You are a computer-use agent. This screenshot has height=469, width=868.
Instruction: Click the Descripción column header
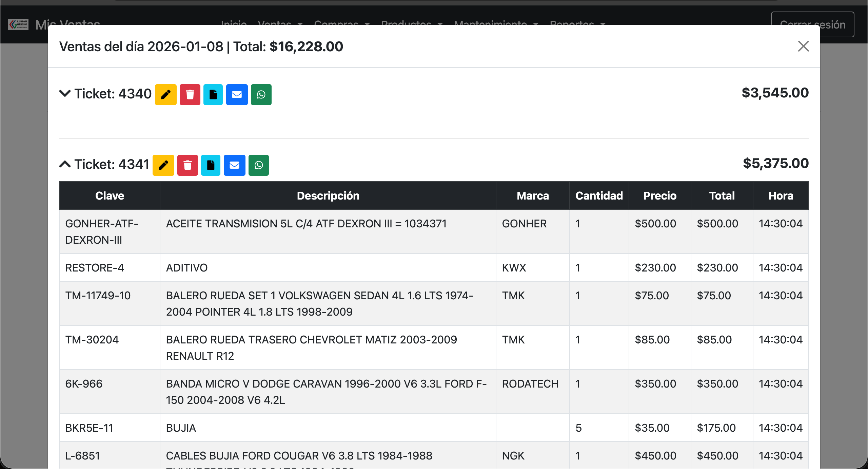328,196
